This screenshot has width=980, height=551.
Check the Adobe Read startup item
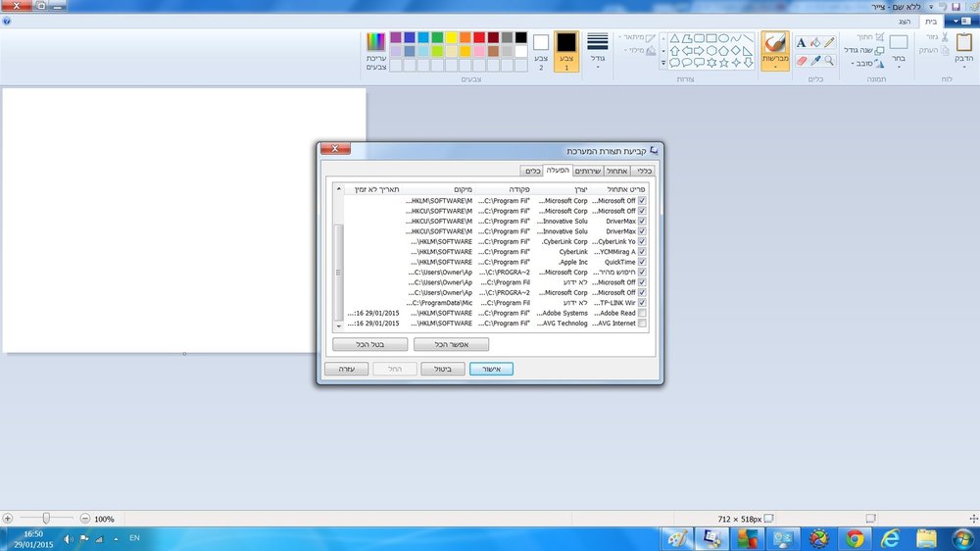[642, 313]
